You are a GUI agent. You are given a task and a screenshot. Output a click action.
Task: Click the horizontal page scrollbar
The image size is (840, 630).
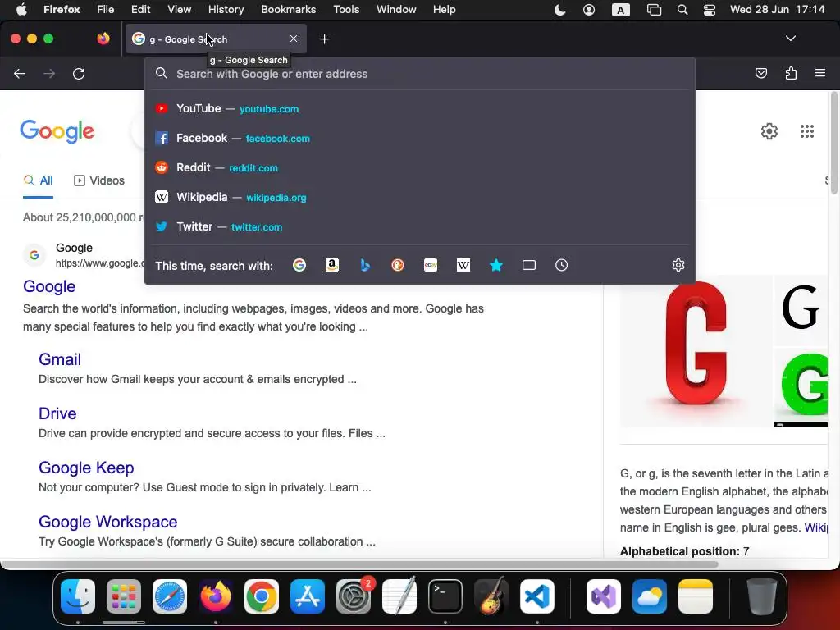359,564
